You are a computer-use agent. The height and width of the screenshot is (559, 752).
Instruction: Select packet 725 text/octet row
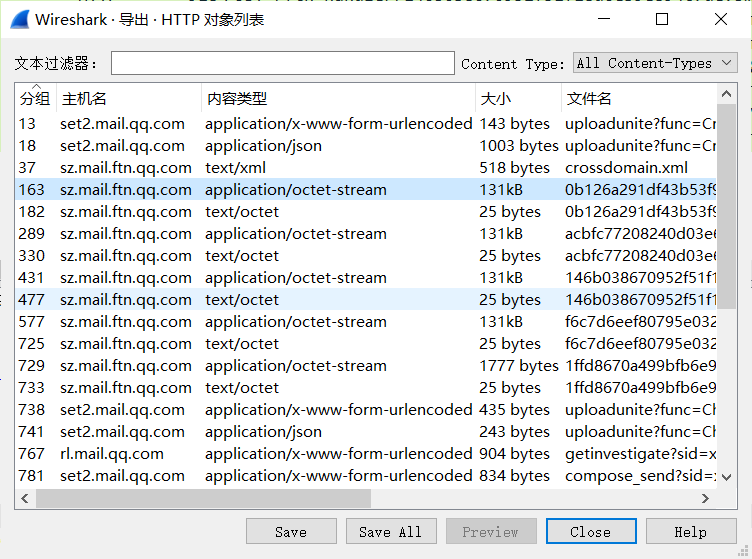pyautogui.click(x=366, y=344)
